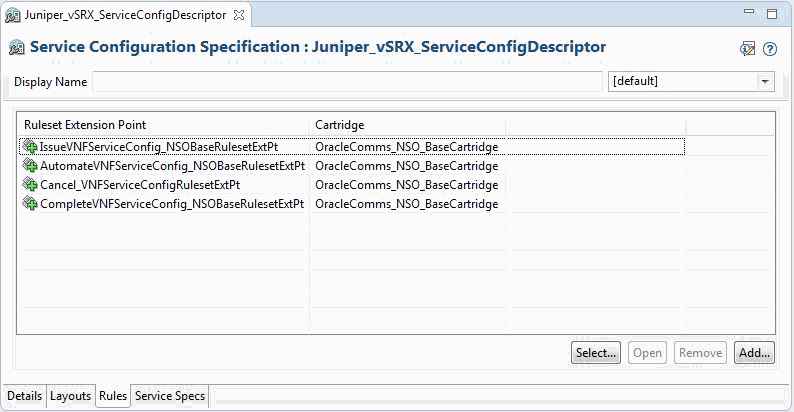Click the AutomateVNFServiceConfig row icon
This screenshot has height=412, width=794.
tap(30, 166)
